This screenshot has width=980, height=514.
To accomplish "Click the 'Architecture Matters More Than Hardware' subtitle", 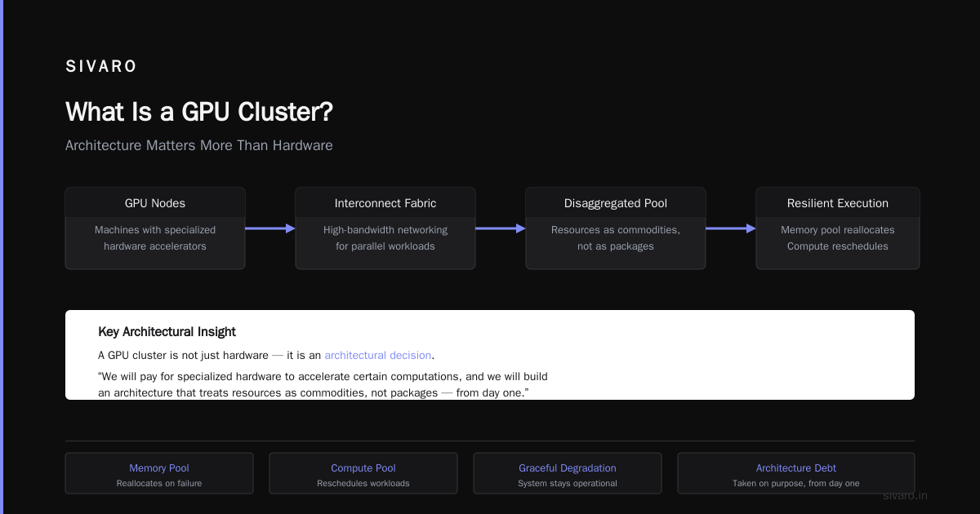I will pos(199,145).
